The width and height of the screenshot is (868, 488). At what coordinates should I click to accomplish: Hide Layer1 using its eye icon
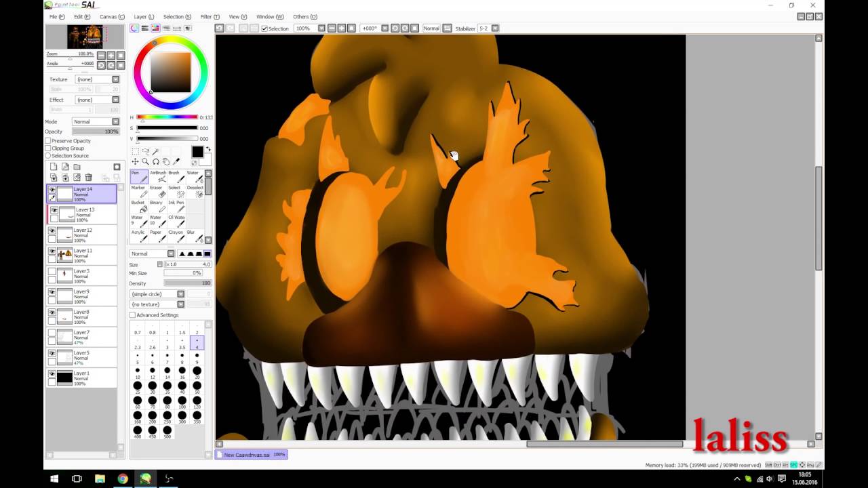click(x=52, y=373)
